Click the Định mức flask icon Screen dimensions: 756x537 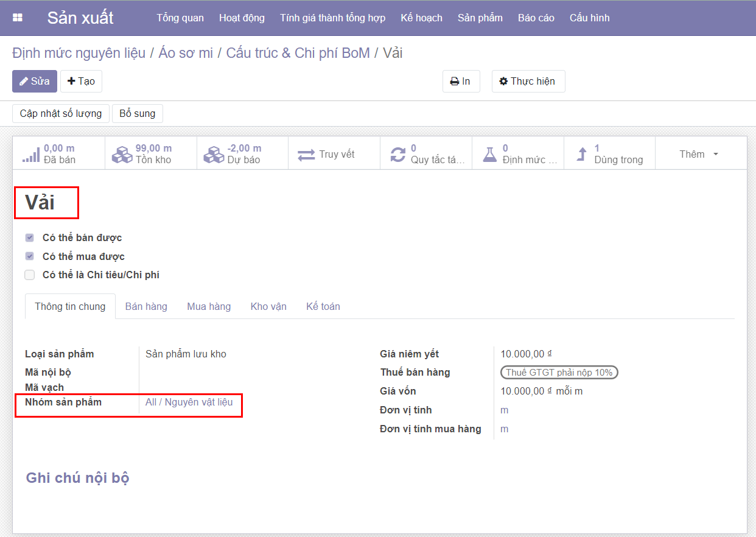[489, 155]
